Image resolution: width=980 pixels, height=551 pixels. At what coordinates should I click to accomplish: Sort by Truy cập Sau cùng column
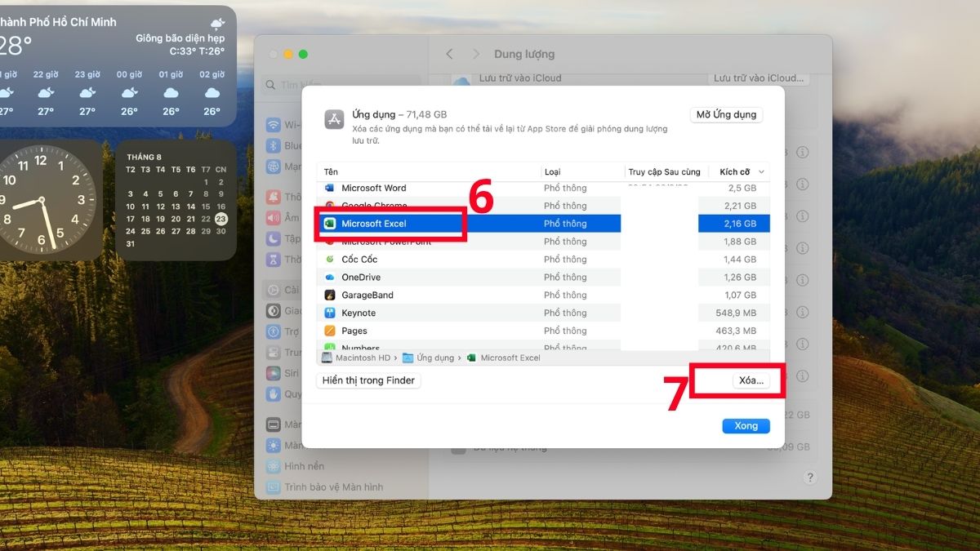pyautogui.click(x=664, y=172)
